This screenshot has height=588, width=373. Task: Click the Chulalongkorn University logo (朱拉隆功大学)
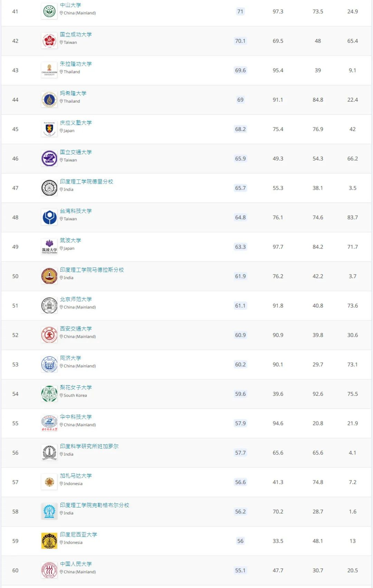pyautogui.click(x=49, y=70)
